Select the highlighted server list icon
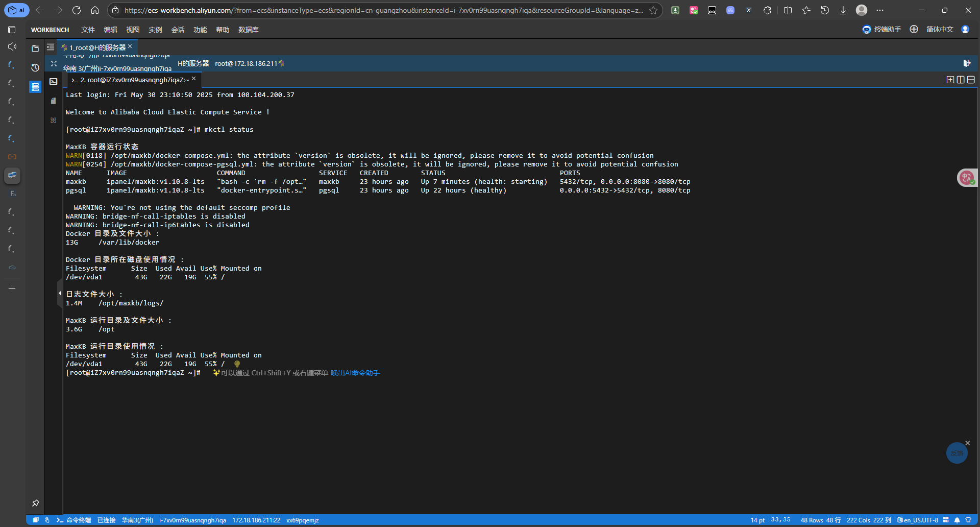Screen dimensions: 980x527 (35, 87)
